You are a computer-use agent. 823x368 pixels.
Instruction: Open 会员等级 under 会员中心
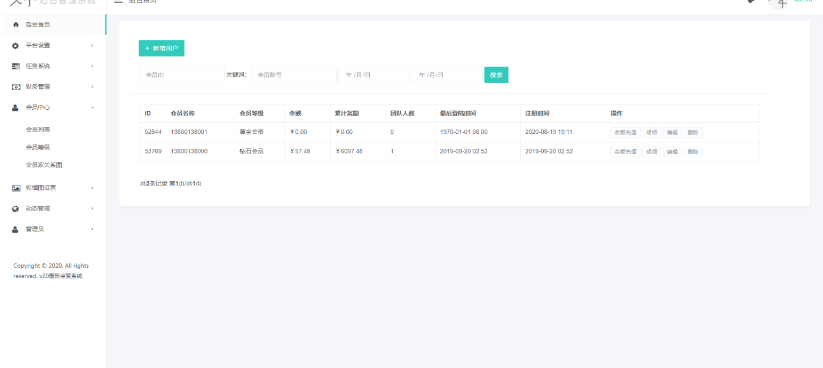tap(38, 147)
